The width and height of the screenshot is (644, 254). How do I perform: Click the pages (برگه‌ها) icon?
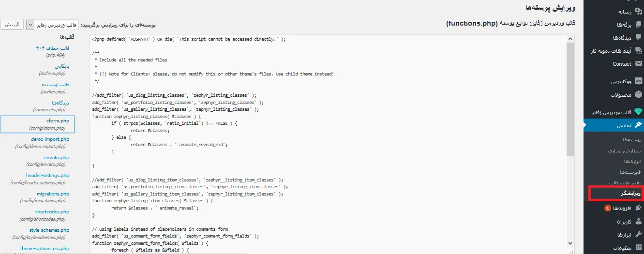(x=638, y=25)
